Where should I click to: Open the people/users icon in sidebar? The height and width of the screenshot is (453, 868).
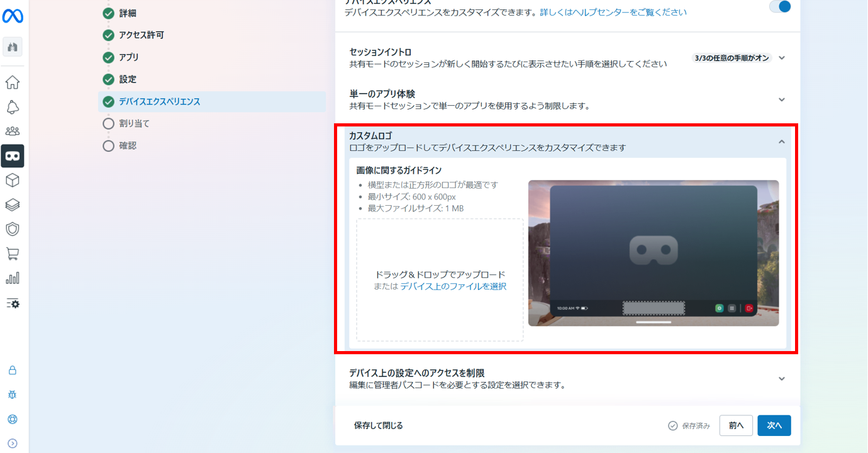pyautogui.click(x=13, y=131)
